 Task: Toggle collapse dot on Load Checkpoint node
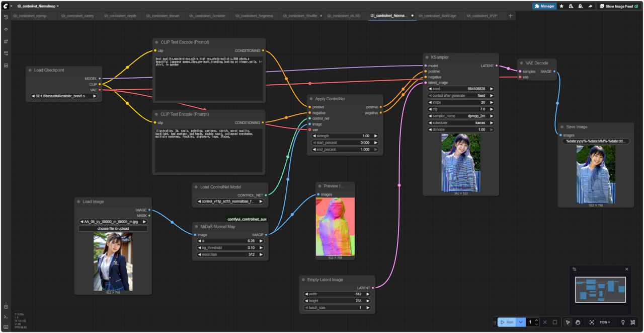tap(30, 71)
